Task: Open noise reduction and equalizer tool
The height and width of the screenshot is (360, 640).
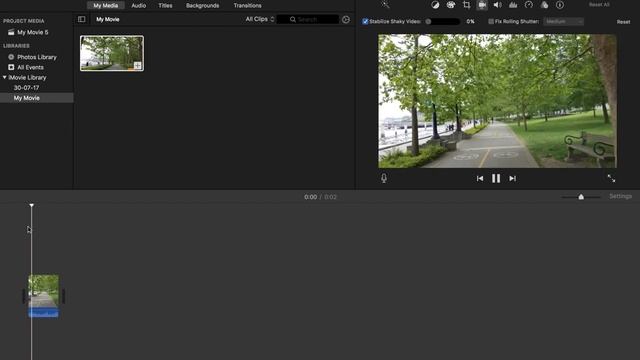Action: click(x=513, y=5)
